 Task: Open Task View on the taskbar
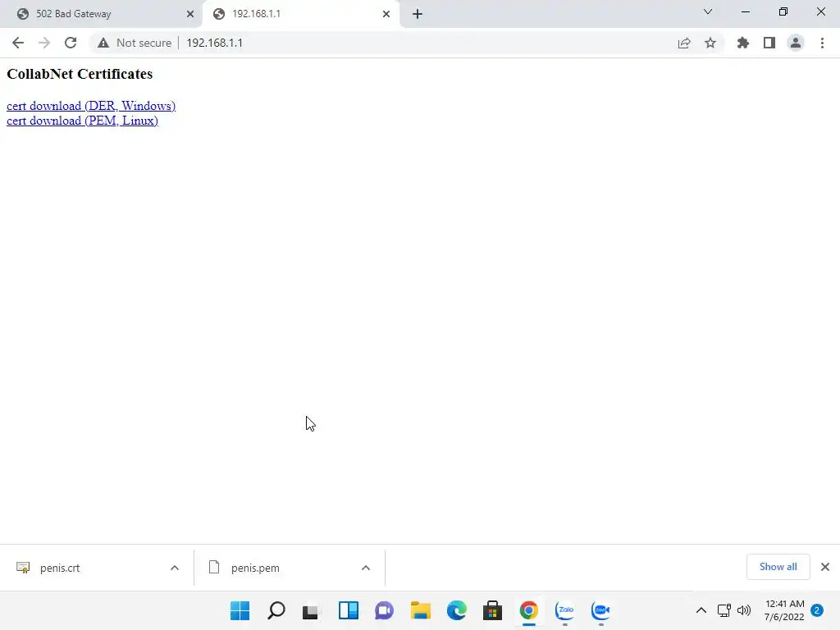[x=311, y=610]
